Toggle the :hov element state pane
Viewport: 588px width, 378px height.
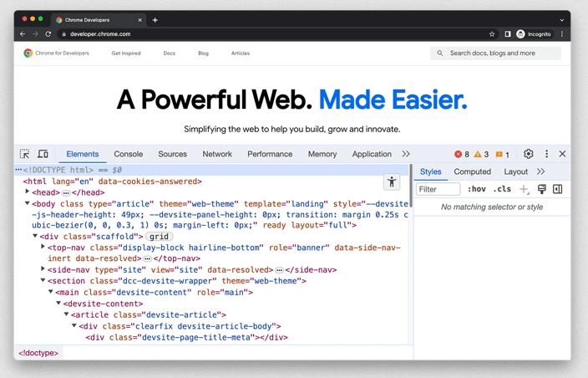point(477,190)
